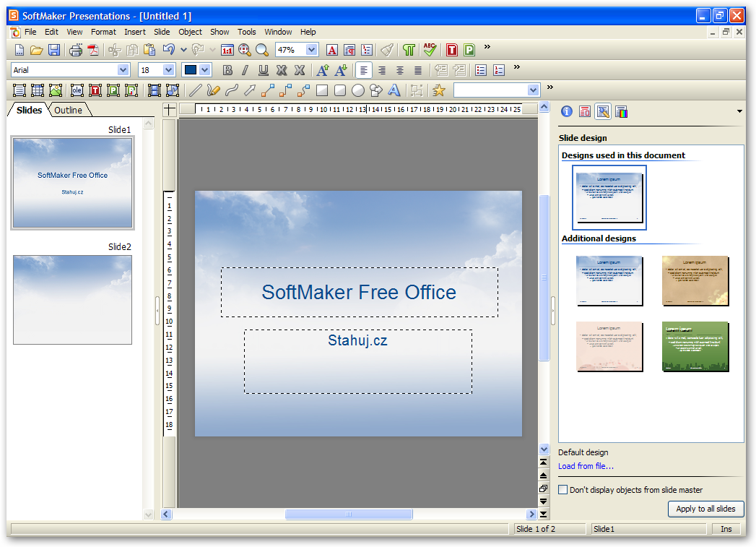Jump to first slide button
Screen dimensions: 756x547
point(544,462)
